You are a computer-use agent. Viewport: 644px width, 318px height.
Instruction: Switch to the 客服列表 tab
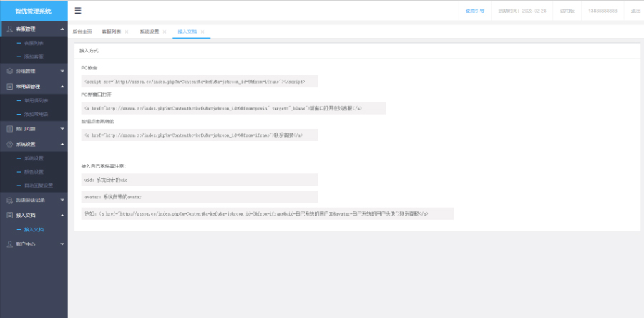112,32
